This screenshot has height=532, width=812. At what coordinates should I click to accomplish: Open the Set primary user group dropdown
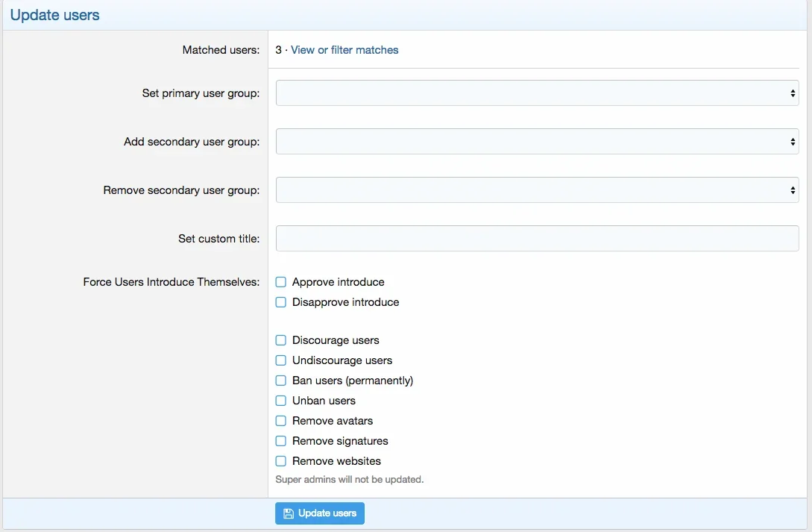click(537, 93)
